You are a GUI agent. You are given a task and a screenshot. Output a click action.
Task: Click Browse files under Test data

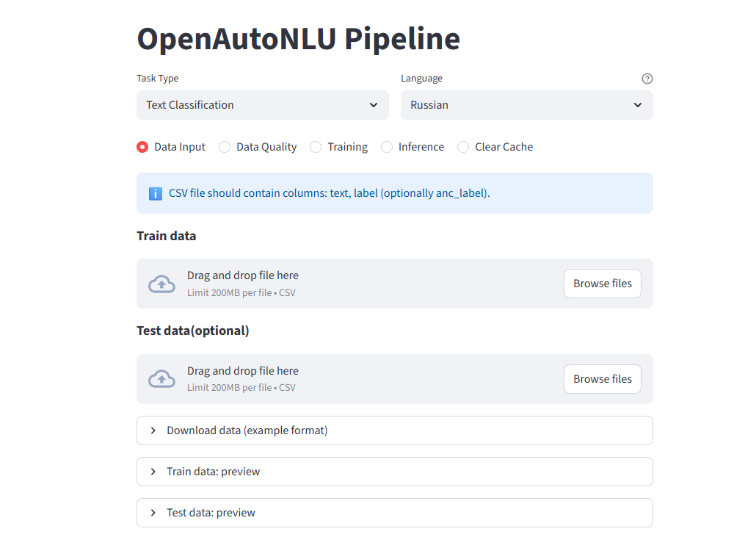(x=602, y=379)
